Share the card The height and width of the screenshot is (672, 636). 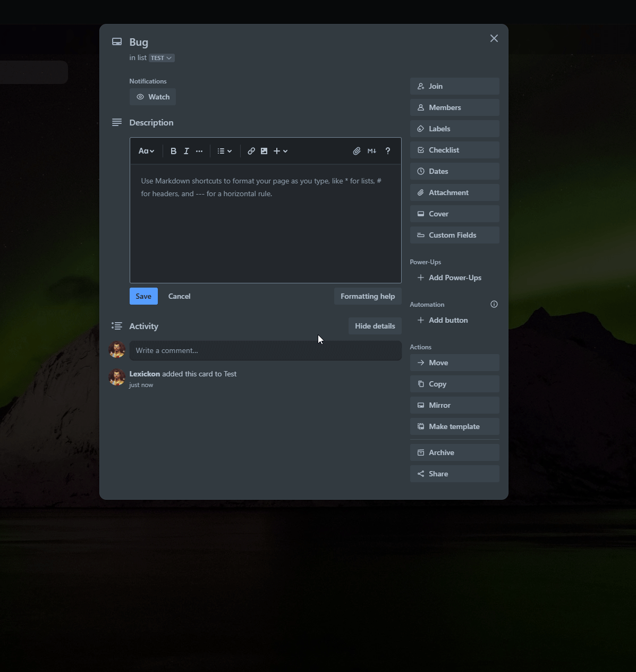coord(455,474)
